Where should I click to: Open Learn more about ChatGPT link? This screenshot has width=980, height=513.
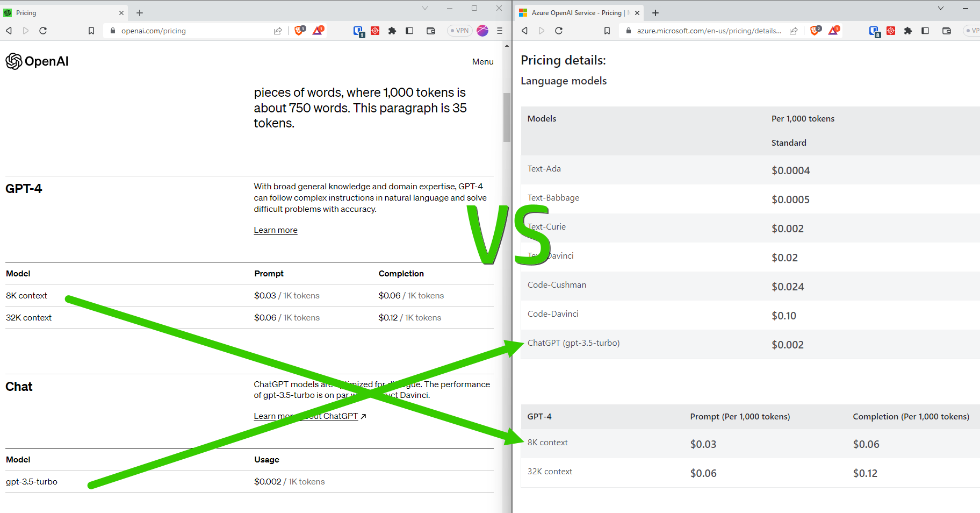pos(310,416)
